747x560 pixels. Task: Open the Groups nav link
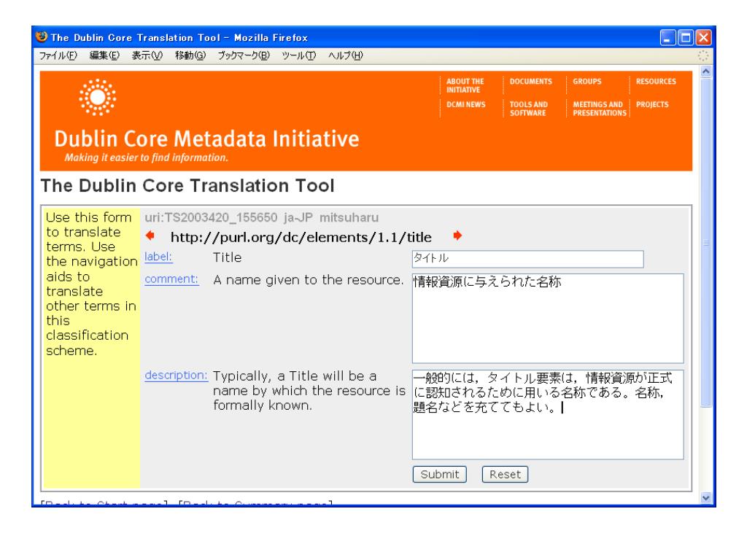coord(587,82)
